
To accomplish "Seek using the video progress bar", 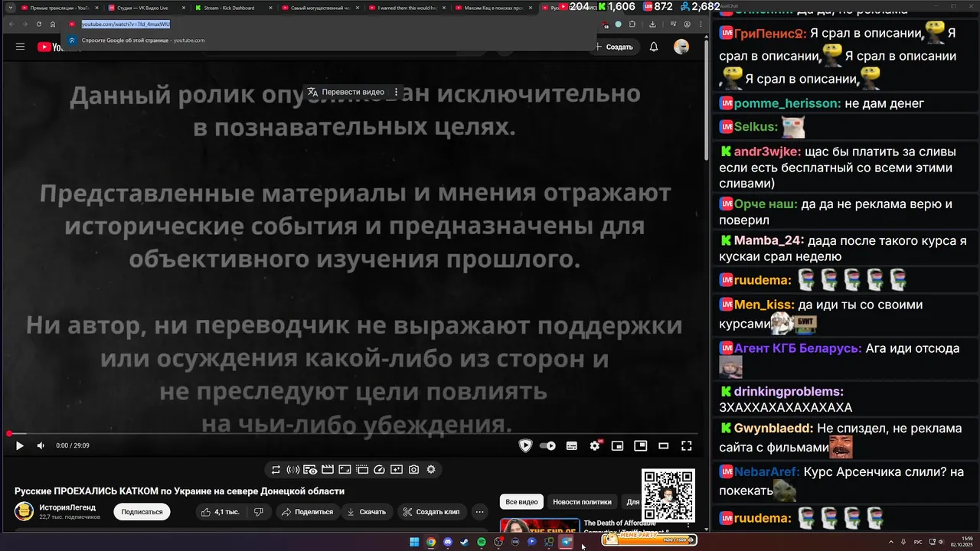I will click(354, 434).
